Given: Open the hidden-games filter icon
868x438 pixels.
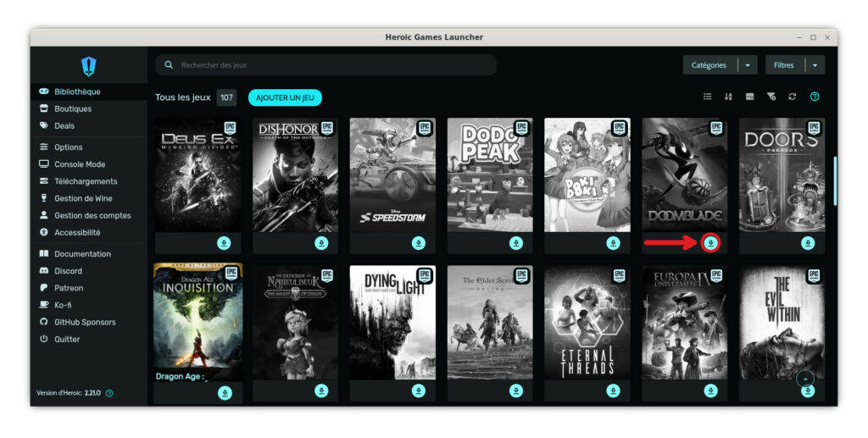Looking at the screenshot, I should tap(771, 97).
